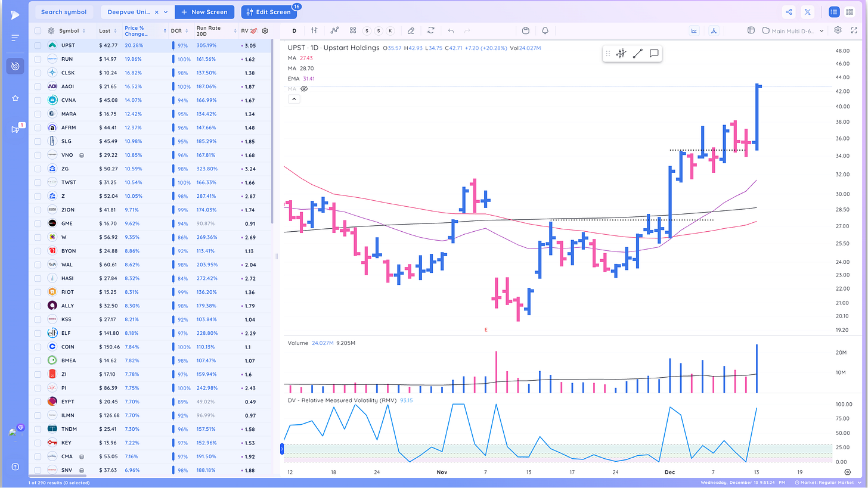Select the comment note tool in floating toolbar

654,54
